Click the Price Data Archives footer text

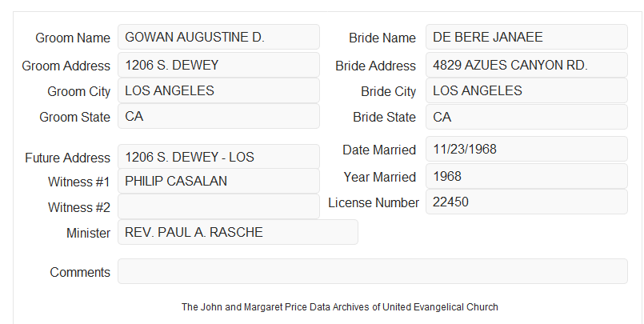click(340, 307)
